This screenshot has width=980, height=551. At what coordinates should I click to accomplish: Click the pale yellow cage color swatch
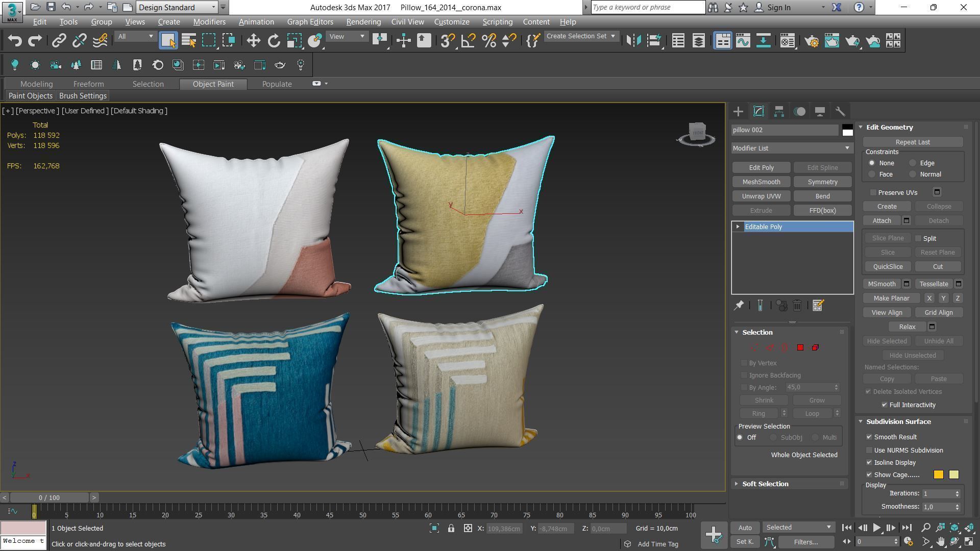(953, 475)
